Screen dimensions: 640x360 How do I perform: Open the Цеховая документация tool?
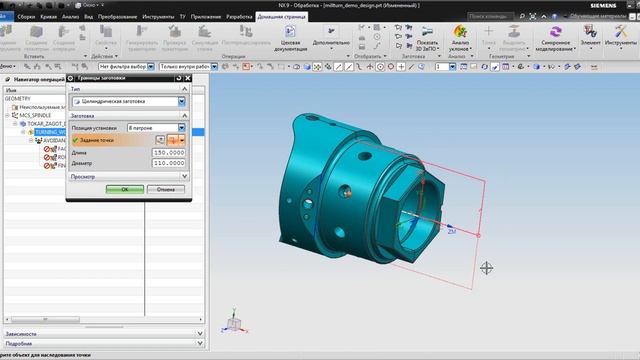click(290, 38)
